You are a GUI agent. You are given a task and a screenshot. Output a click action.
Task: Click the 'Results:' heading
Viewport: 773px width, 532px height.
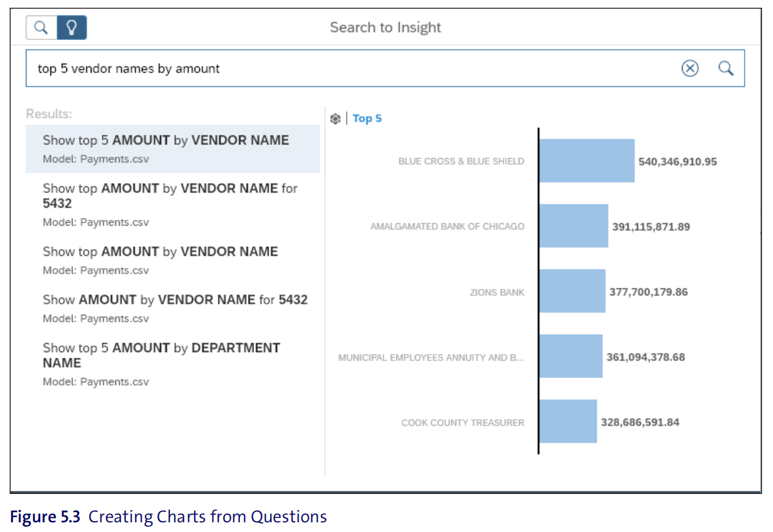(x=49, y=114)
